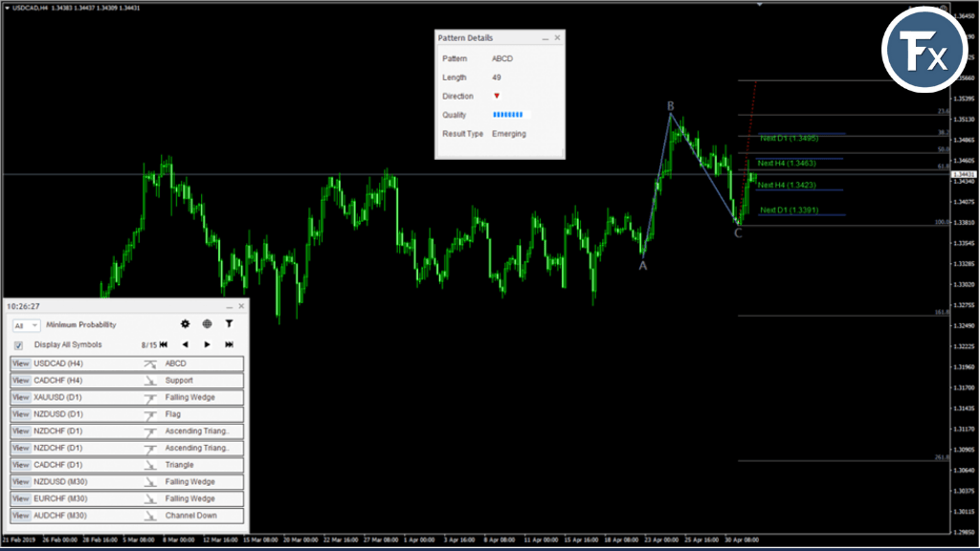Screen dimensions: 980x551
Task: Click the Channel Down icon beside AUDCHF
Action: coord(149,516)
